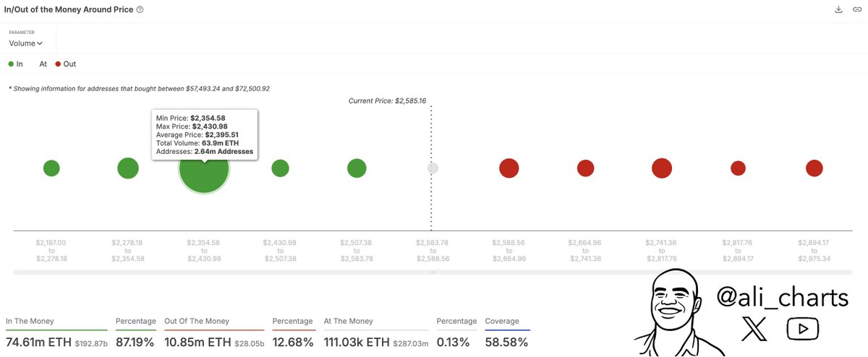868x357 pixels.
Task: Click the YouTube play icon
Action: [x=803, y=330]
